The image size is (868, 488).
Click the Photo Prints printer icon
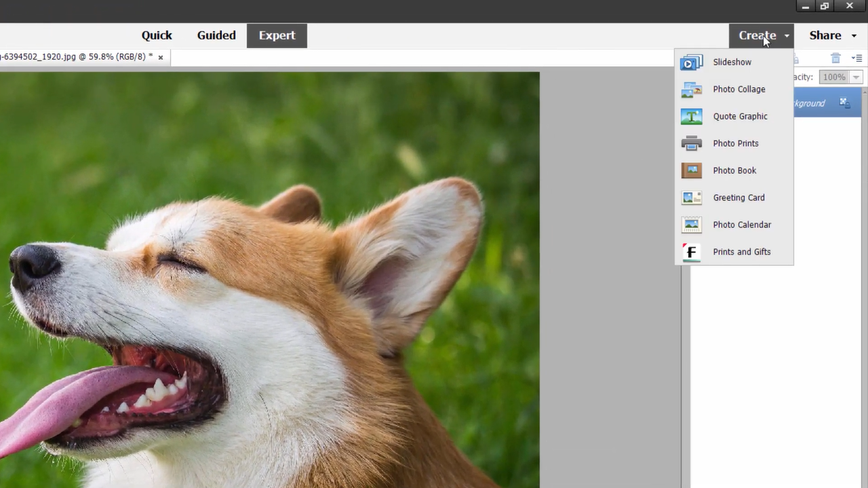691,144
